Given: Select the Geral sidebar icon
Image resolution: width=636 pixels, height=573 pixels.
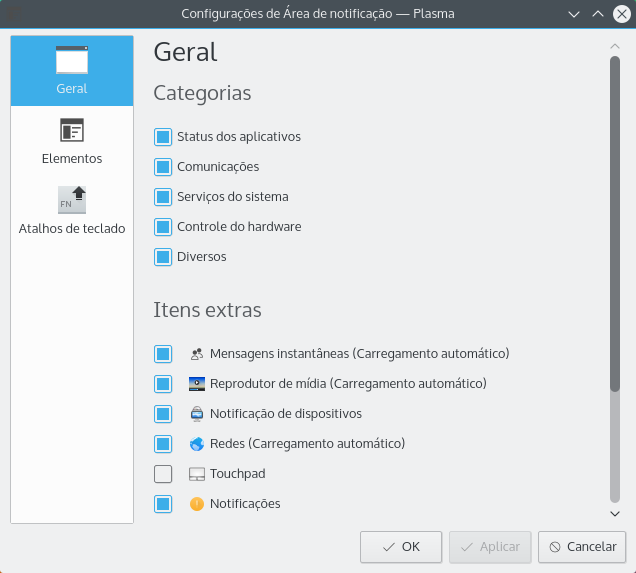Looking at the screenshot, I should click(x=72, y=62).
